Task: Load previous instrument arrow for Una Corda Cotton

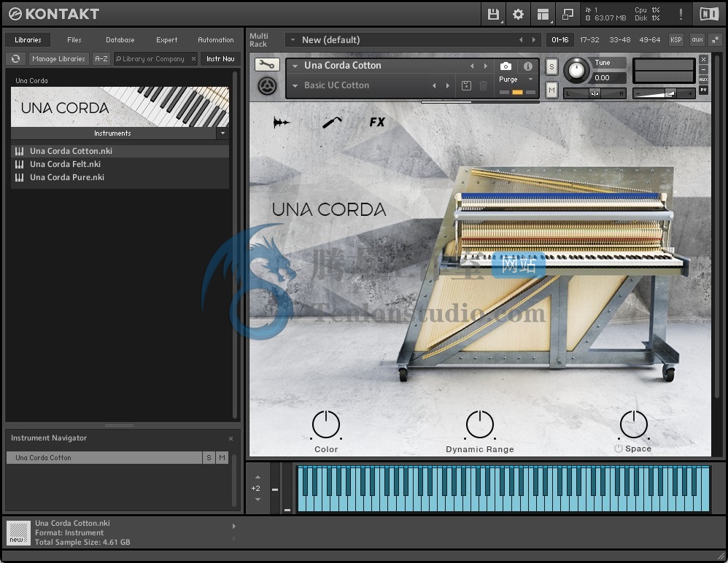Action: coord(472,66)
